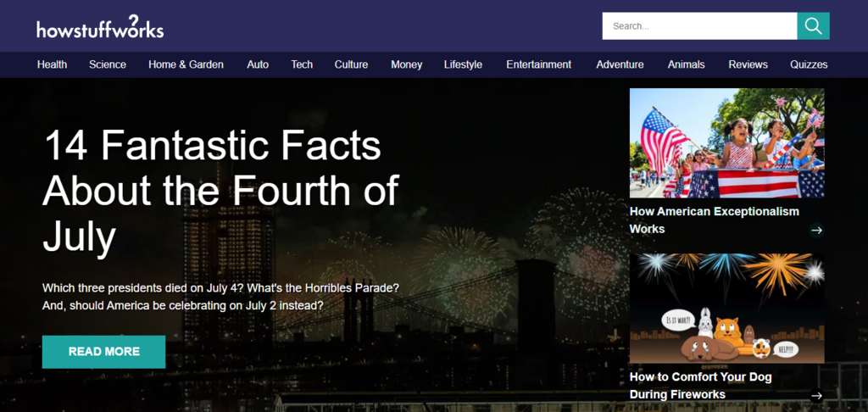Open the Tech category
This screenshot has width=868, height=412.
(x=302, y=64)
